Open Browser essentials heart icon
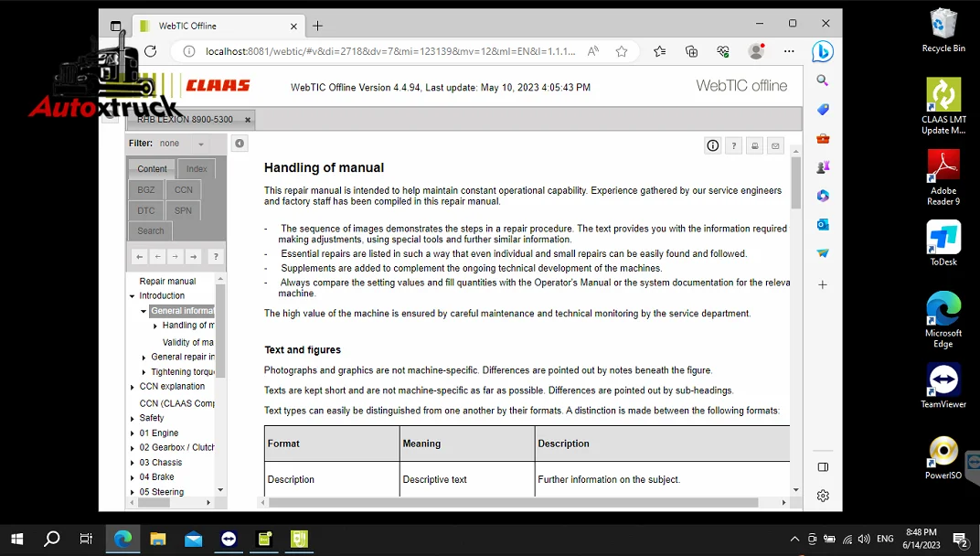The width and height of the screenshot is (980, 556). click(x=723, y=51)
